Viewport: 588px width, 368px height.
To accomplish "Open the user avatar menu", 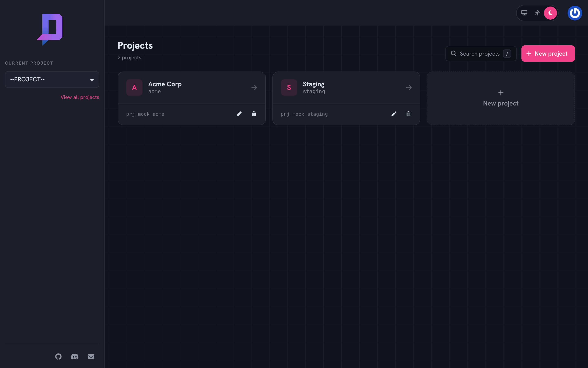I will click(575, 13).
